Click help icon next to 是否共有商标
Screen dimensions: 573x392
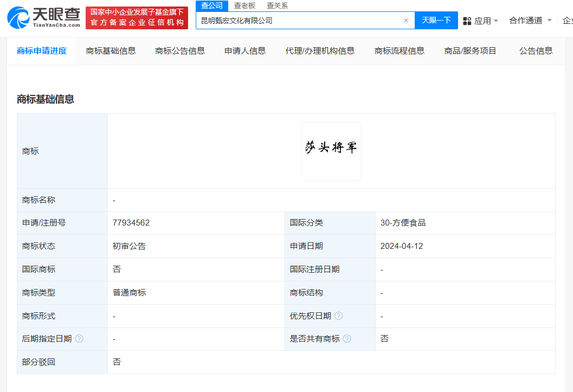click(x=347, y=338)
